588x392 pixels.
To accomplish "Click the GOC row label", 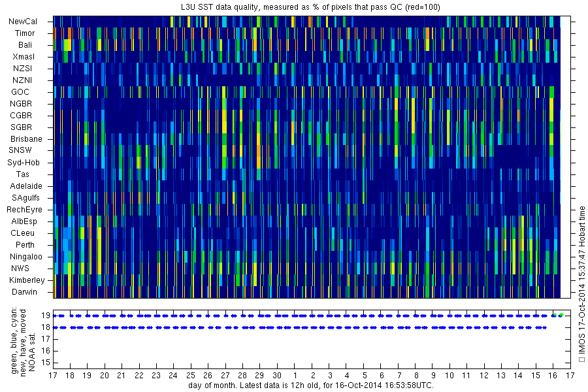I will 20,92.
